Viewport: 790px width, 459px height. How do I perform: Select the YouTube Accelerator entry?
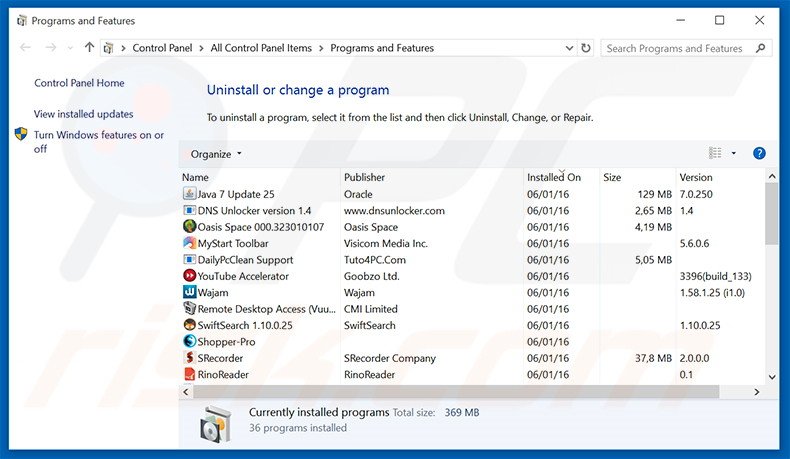(243, 276)
